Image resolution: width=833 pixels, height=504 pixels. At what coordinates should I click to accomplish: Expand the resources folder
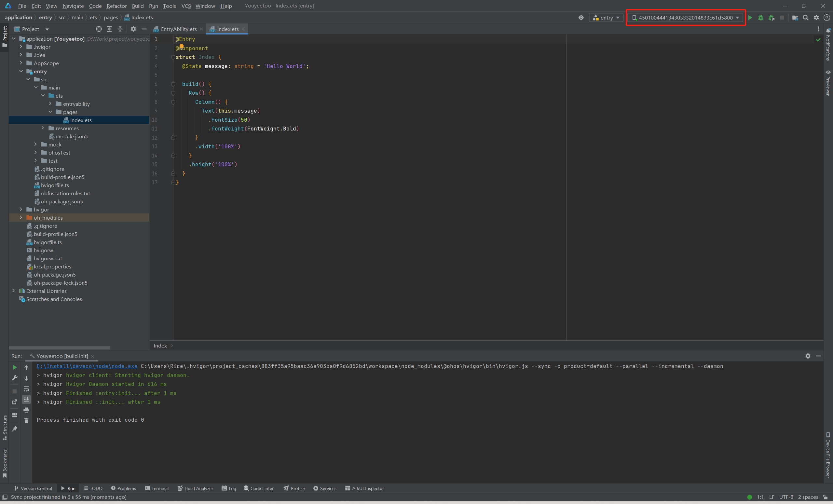(x=43, y=128)
